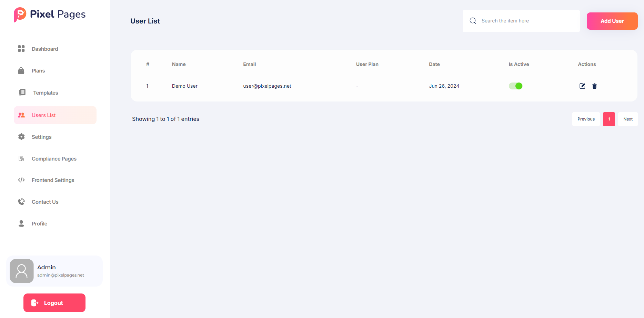Screen dimensions: 644x318
Task: Click the admin@pixelpages.net text
Action: coord(61,275)
